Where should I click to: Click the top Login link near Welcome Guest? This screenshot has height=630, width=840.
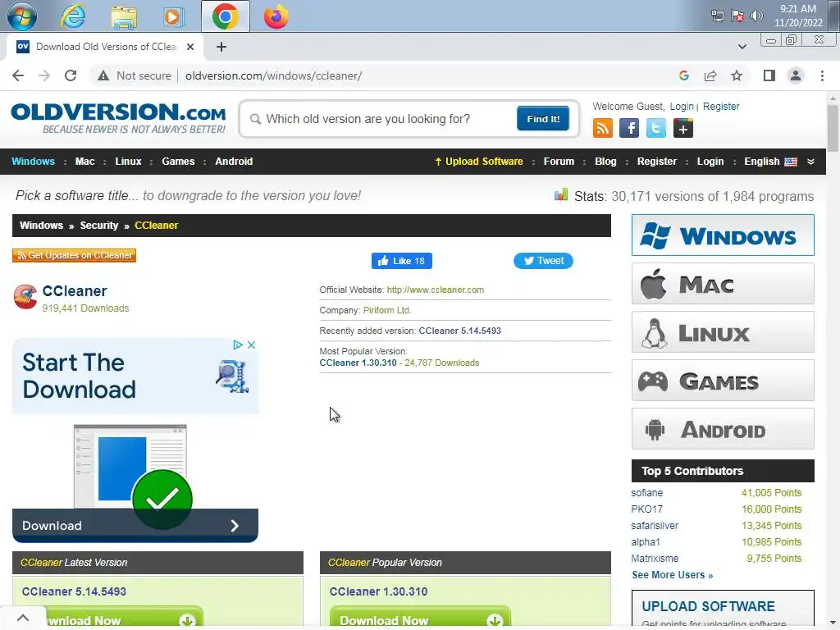pyautogui.click(x=682, y=107)
